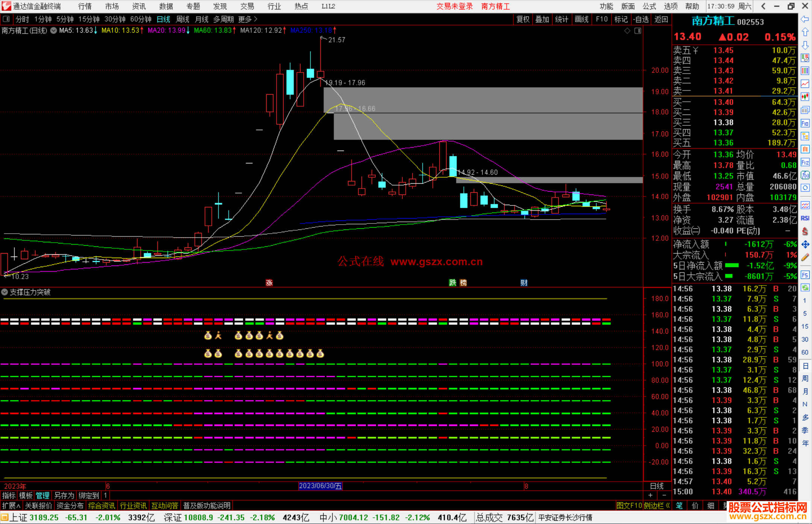This screenshot has height=524, width=812.
Task: Click the 2023/06/30 date marker on timeline
Action: (320, 486)
